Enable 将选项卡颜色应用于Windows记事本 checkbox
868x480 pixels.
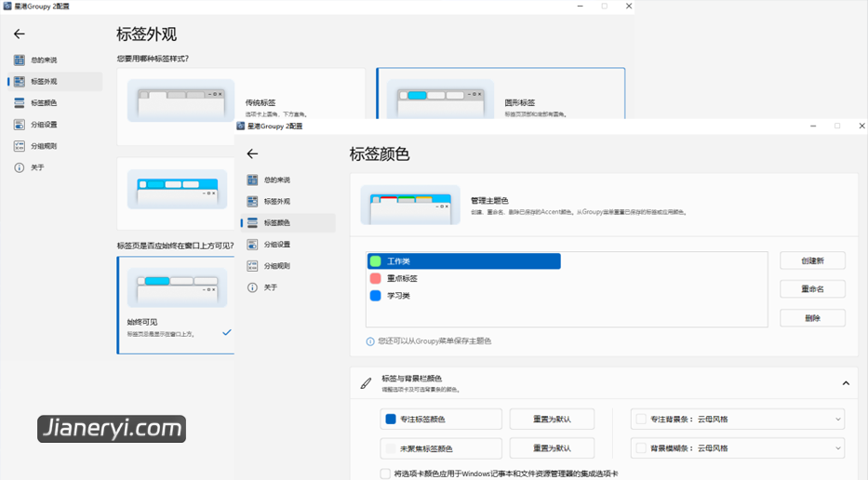385,473
